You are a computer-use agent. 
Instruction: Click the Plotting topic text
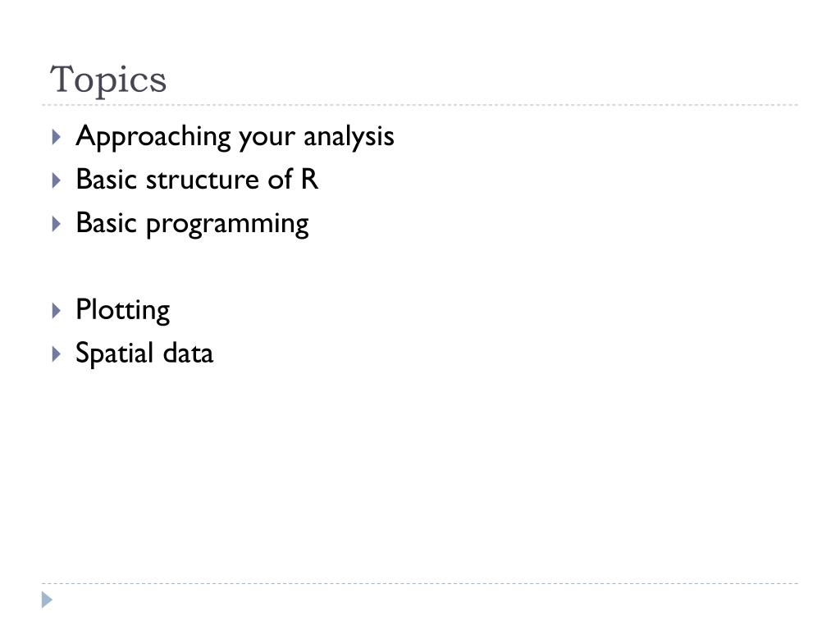[123, 311]
